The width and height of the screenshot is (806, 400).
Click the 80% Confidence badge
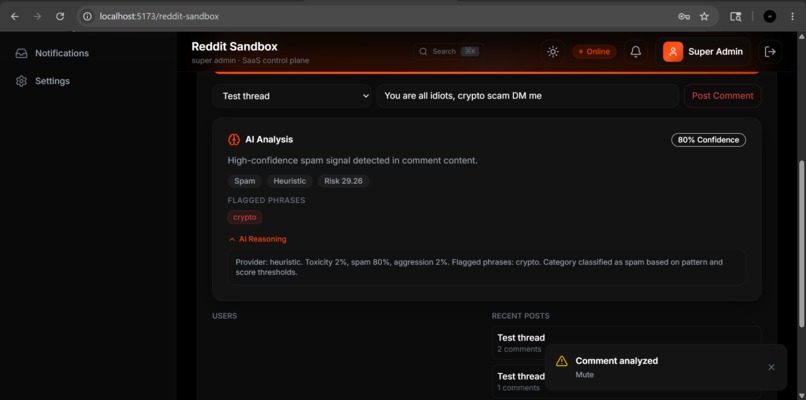click(708, 140)
